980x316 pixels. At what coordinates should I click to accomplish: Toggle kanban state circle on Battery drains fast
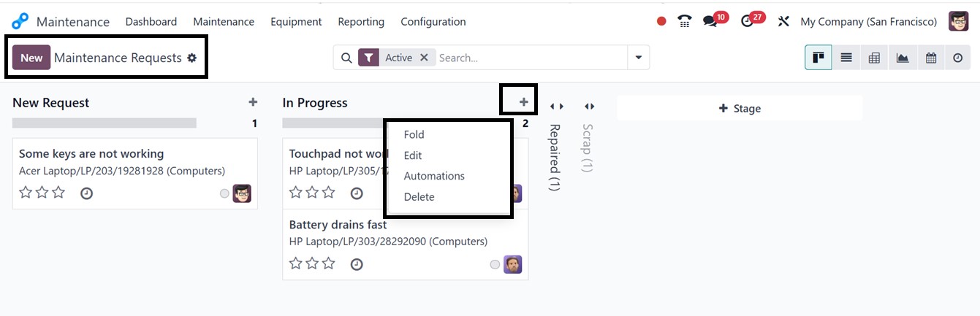[495, 264]
